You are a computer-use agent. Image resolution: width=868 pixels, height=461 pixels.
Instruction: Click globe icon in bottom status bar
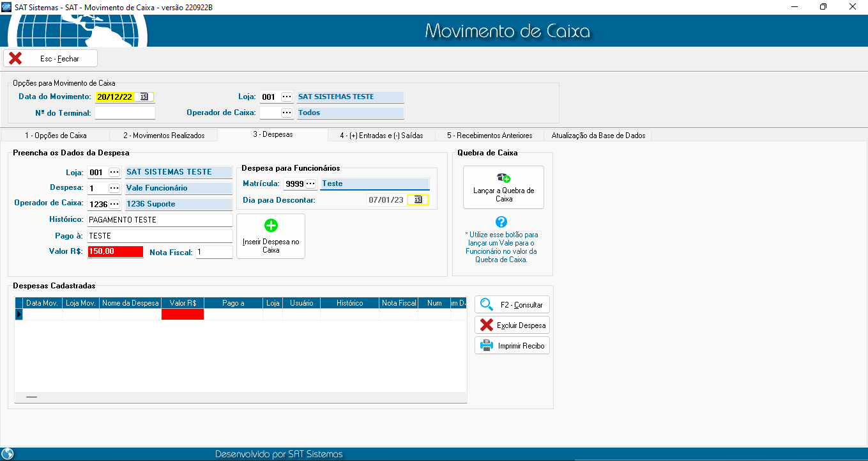(x=8, y=454)
